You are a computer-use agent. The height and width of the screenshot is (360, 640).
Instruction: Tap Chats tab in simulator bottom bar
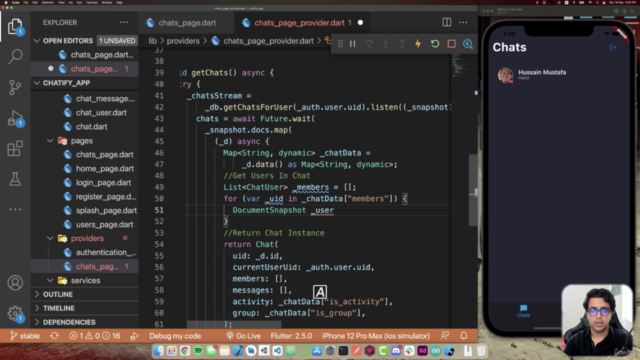(523, 311)
